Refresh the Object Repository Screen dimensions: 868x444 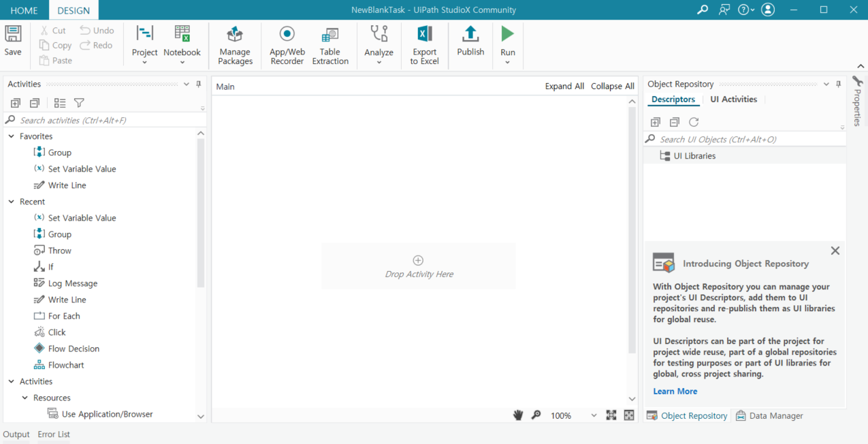tap(694, 122)
